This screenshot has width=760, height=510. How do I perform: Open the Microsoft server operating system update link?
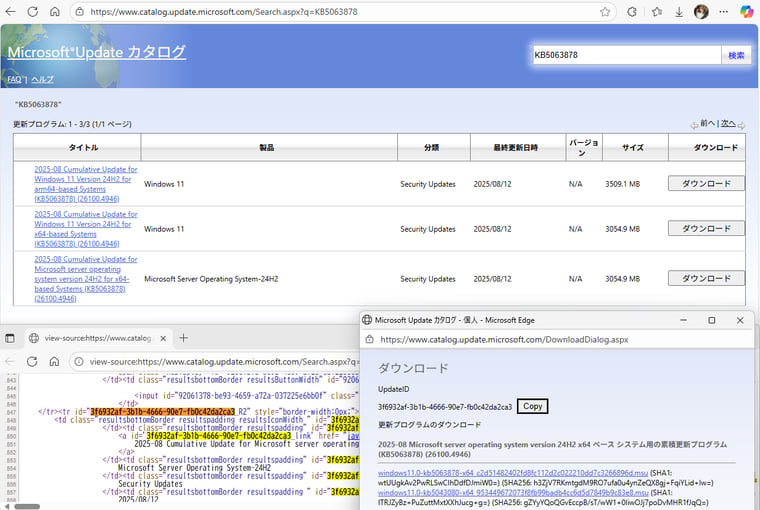[x=86, y=279]
